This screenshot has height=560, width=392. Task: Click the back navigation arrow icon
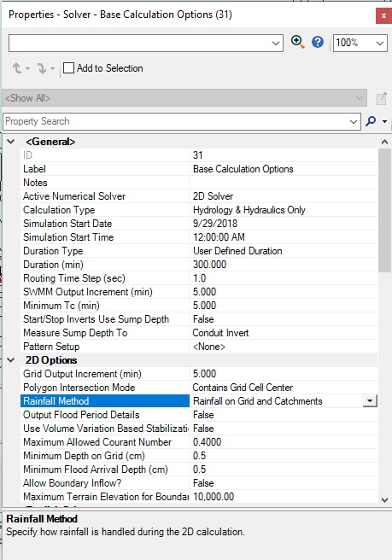tap(17, 67)
